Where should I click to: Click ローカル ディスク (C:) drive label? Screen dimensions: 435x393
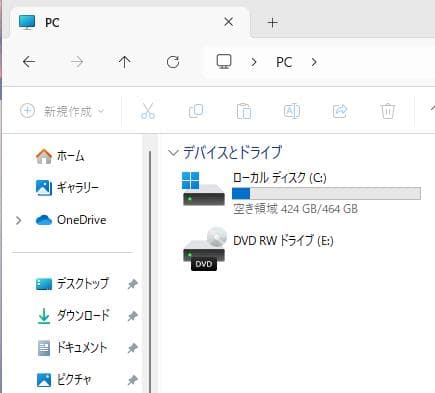pyautogui.click(x=279, y=178)
